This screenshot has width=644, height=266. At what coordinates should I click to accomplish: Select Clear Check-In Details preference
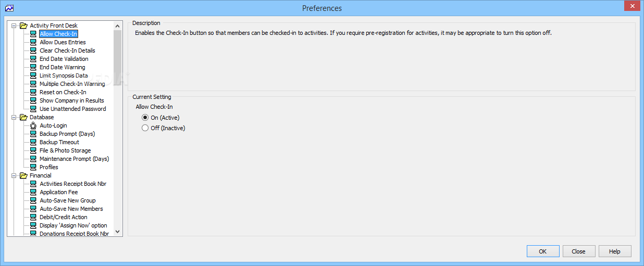[x=67, y=50]
